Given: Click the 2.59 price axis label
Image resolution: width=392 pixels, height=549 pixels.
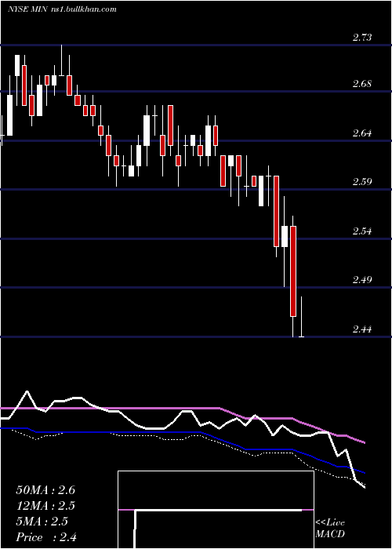Looking at the screenshot, I should [x=362, y=182].
